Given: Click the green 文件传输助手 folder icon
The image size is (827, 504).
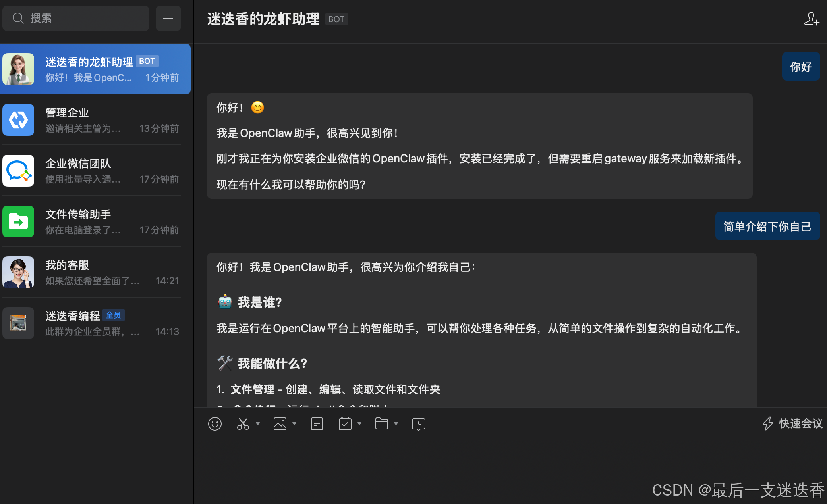Looking at the screenshot, I should 18,221.
